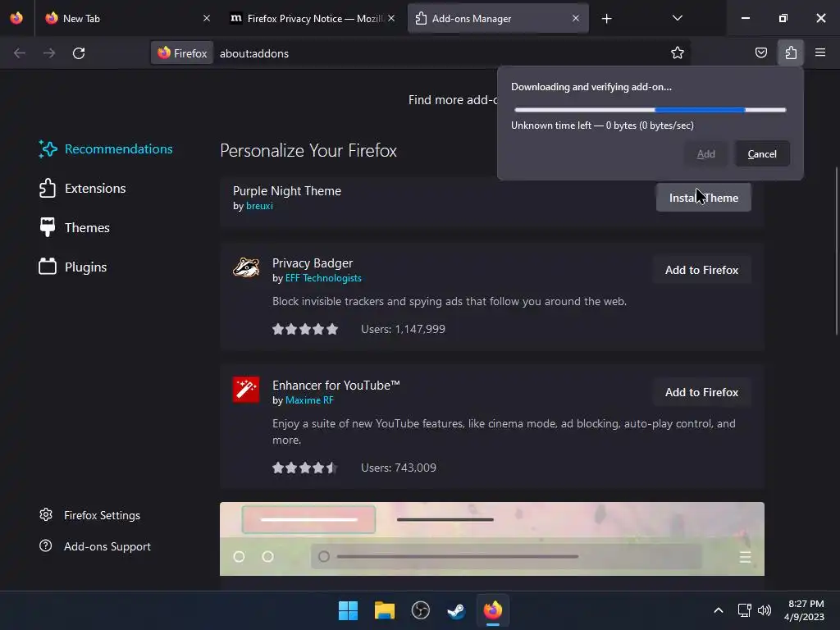
Task: Open Themes sidebar category
Action: tap(74, 228)
